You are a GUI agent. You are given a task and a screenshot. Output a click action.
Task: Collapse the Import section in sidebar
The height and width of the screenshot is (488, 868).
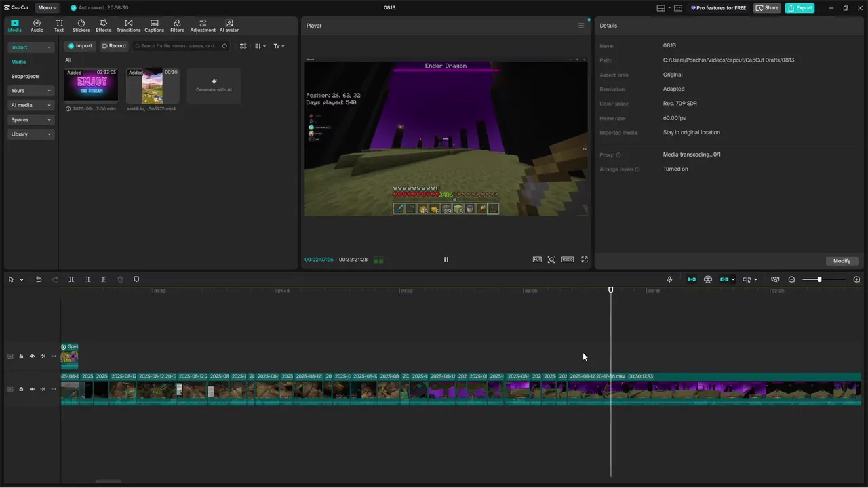[31, 47]
